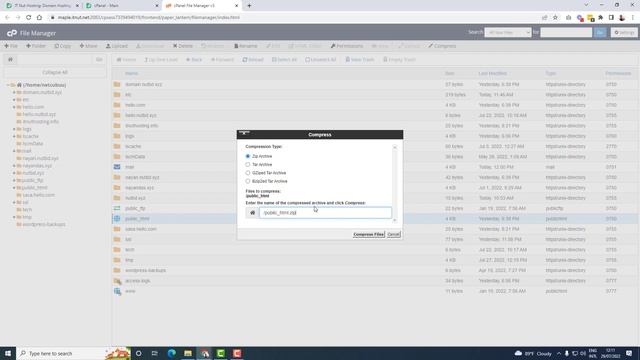Choose GZiped Tar Archive compression type
Image resolution: width=640 pixels, height=360 pixels.
[248, 173]
